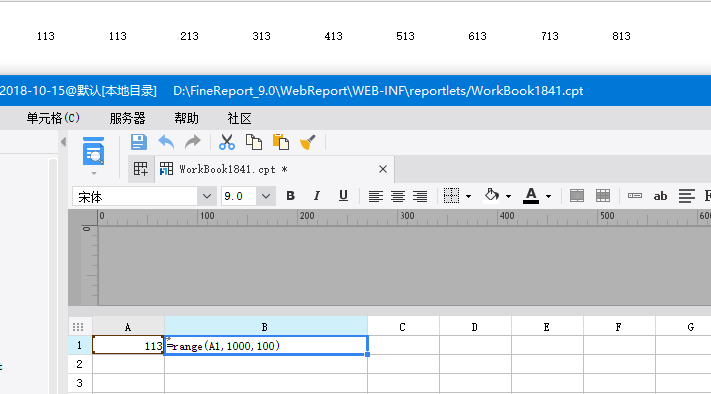This screenshot has height=394, width=711.
Task: Save the workbook with the floppy icon
Action: [139, 142]
